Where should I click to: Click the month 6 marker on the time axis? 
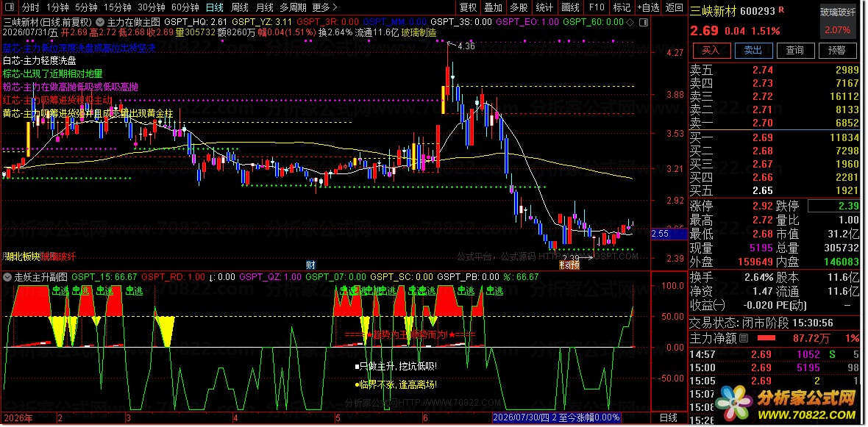click(x=425, y=417)
